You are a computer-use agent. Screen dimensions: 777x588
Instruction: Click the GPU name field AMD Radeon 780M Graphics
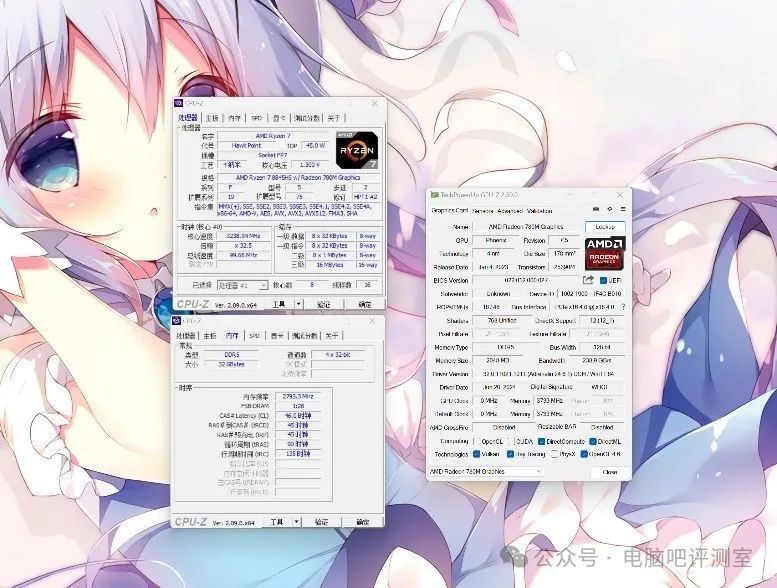point(526,227)
